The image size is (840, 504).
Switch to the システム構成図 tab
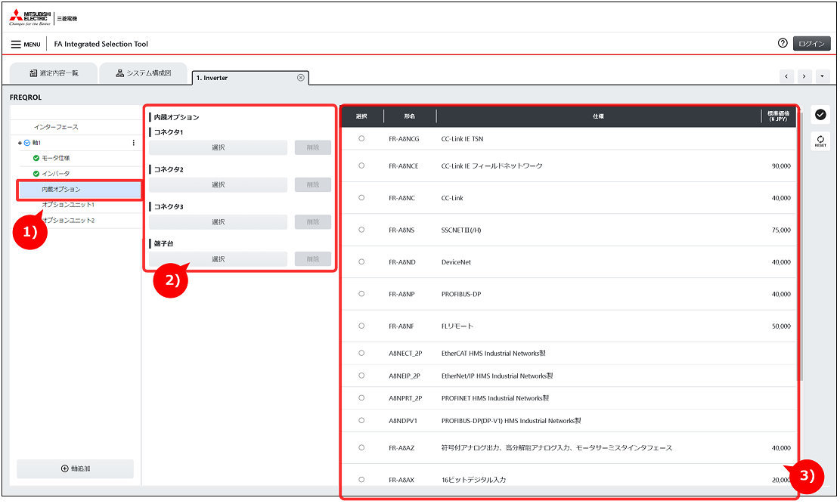(143, 73)
